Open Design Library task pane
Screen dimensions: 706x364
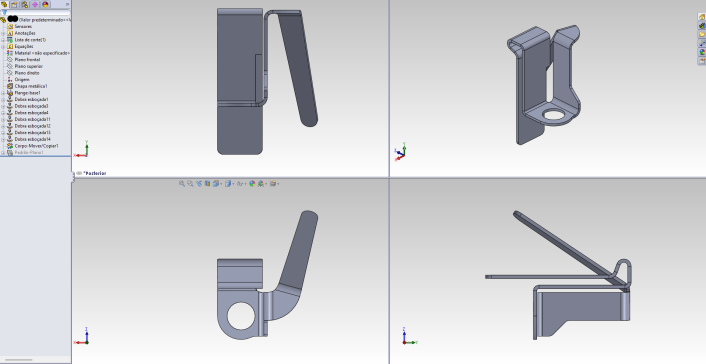[701, 26]
